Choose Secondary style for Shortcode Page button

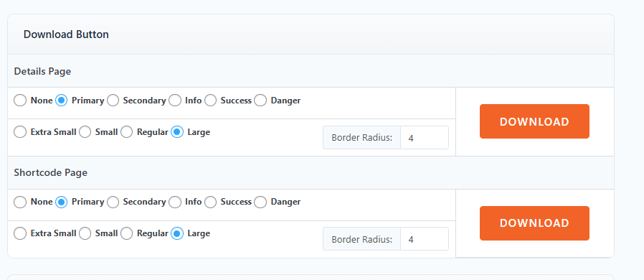click(113, 202)
